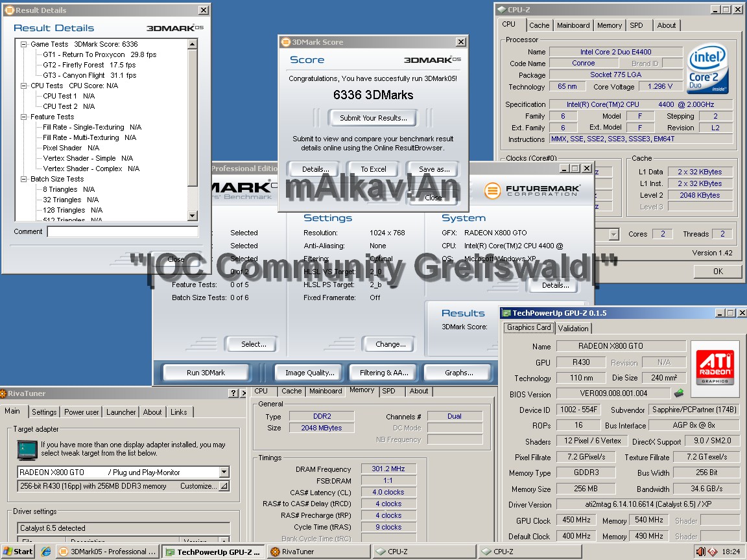The height and width of the screenshot is (560, 747).
Task: Click the RivaTuner monitor adapter icon
Action: pos(27,450)
